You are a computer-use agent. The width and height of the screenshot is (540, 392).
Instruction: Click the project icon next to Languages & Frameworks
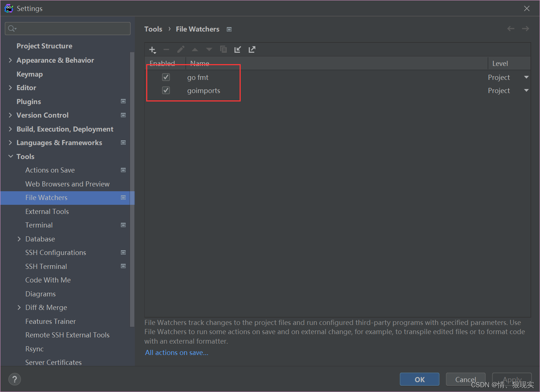coord(123,143)
